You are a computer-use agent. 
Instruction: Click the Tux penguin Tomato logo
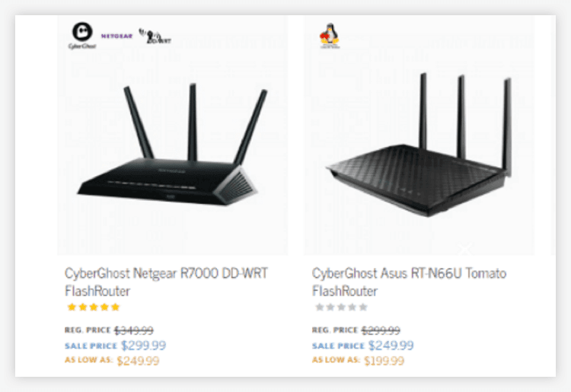click(x=330, y=36)
